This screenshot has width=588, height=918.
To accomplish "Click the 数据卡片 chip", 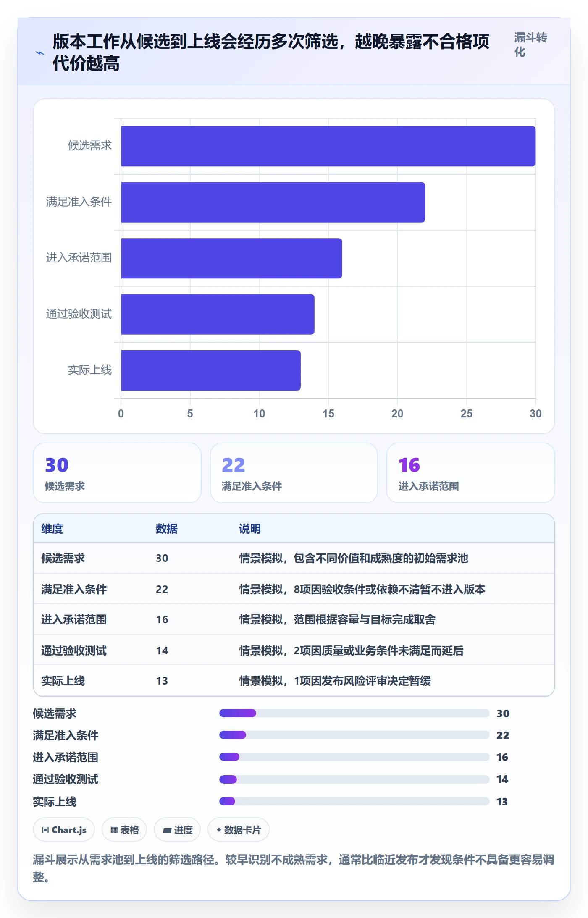I will [x=239, y=830].
